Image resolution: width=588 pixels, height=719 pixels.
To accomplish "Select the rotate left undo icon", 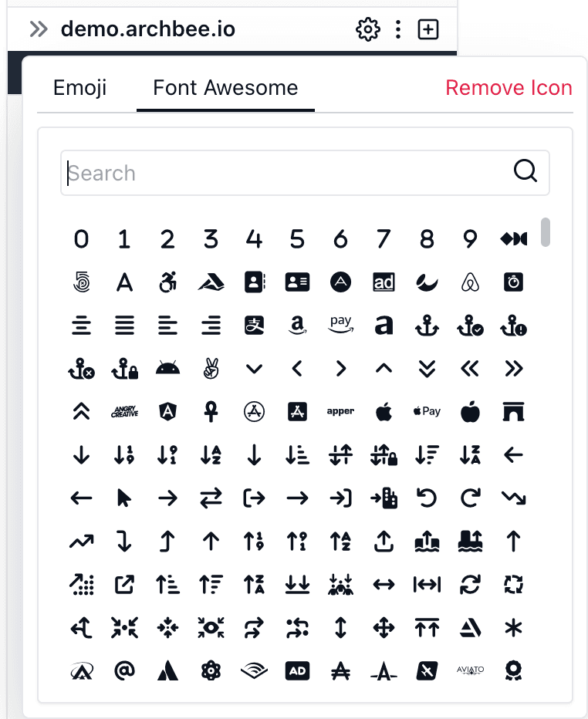I will tap(427, 498).
